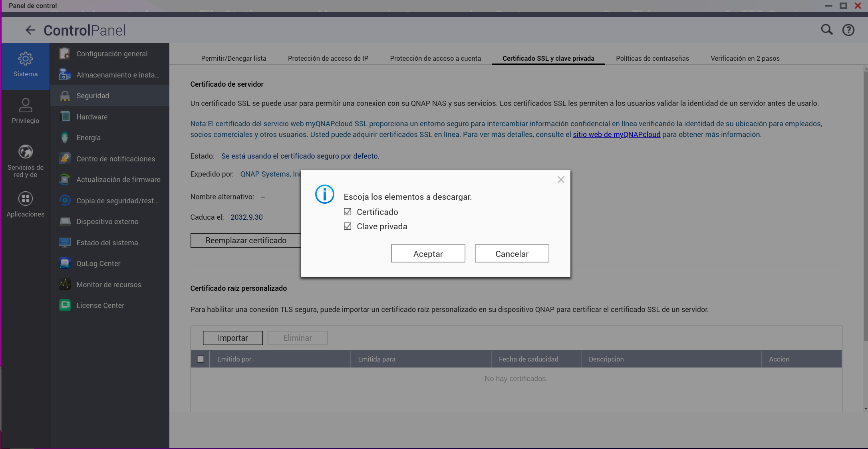This screenshot has height=449, width=868.
Task: Click the Monitor de recursos icon
Action: (x=65, y=284)
